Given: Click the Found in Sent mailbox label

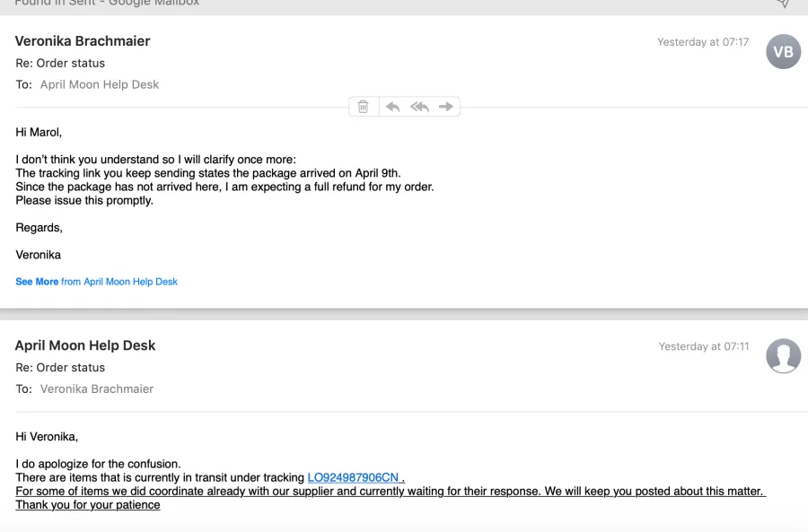Looking at the screenshot, I should coord(107,3).
